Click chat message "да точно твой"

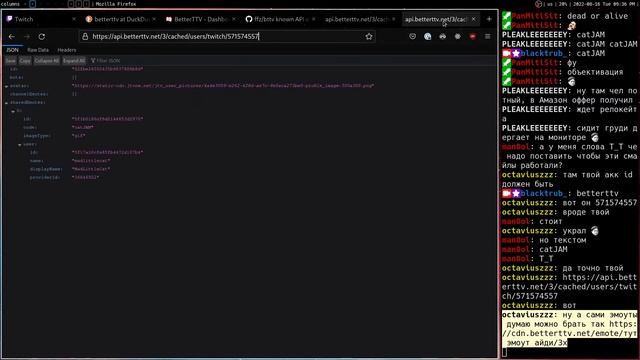(593, 268)
